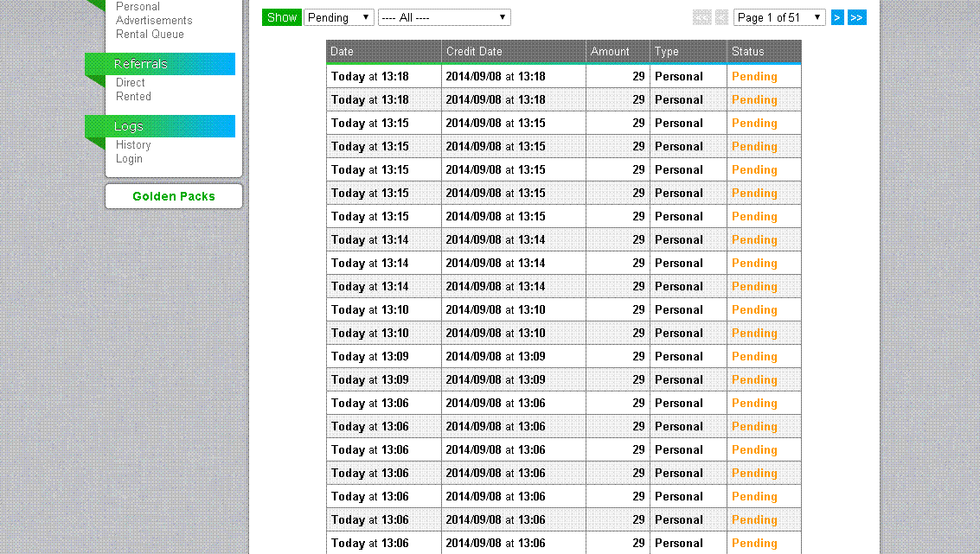Open Direct referrals link

coord(130,82)
